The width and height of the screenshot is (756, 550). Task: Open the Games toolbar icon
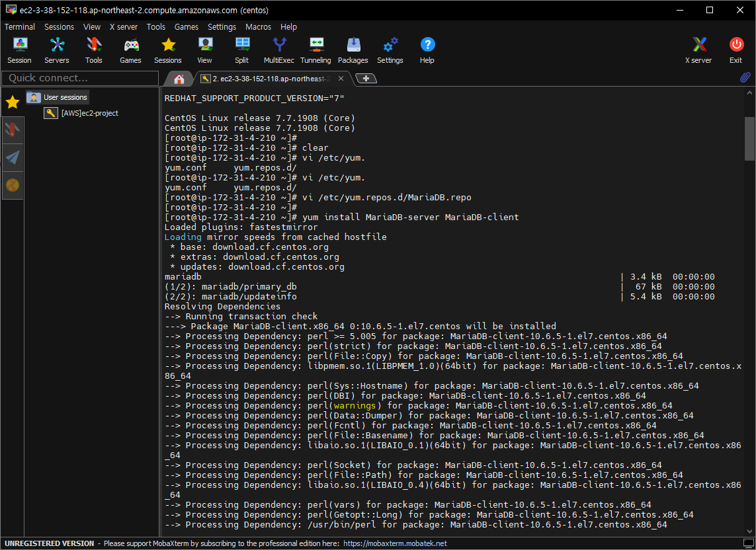click(131, 50)
